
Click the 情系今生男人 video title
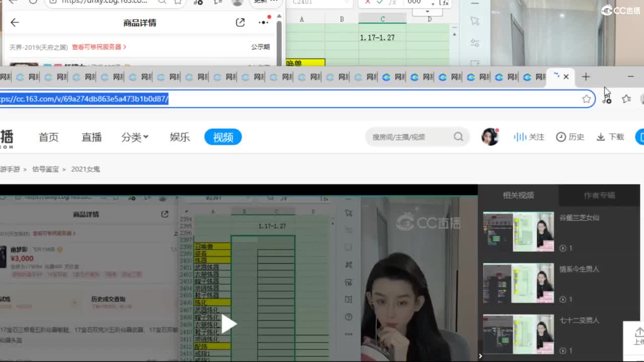pyautogui.click(x=579, y=269)
